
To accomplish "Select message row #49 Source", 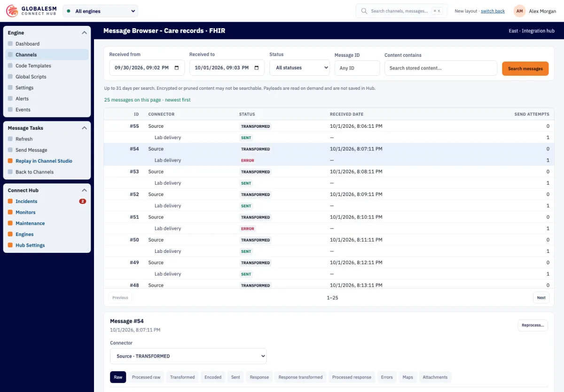I will (329, 262).
